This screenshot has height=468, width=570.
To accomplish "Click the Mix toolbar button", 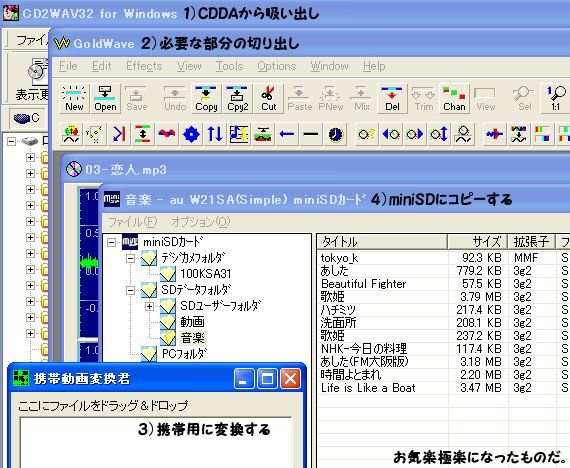I will (362, 99).
